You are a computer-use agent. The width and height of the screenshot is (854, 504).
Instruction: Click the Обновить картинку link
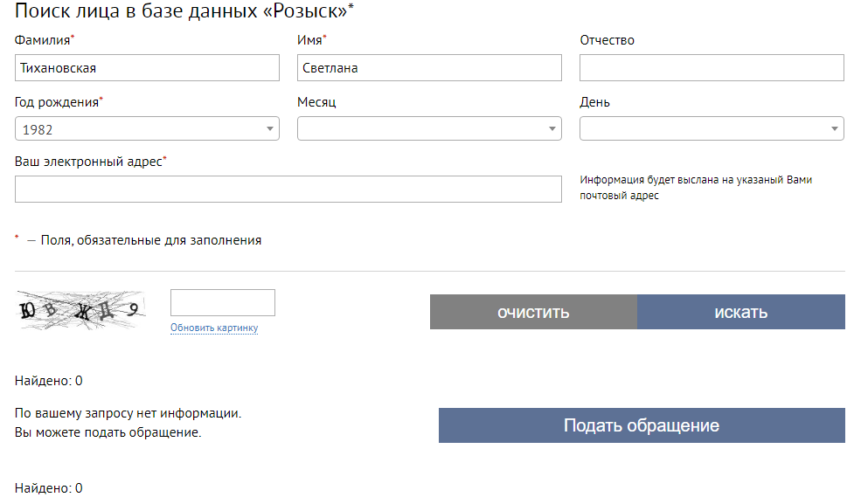tap(214, 328)
